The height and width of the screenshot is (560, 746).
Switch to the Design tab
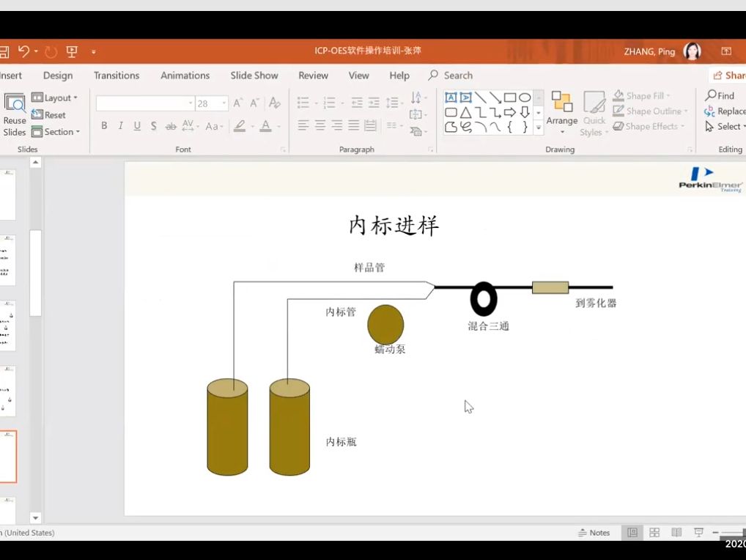point(58,75)
